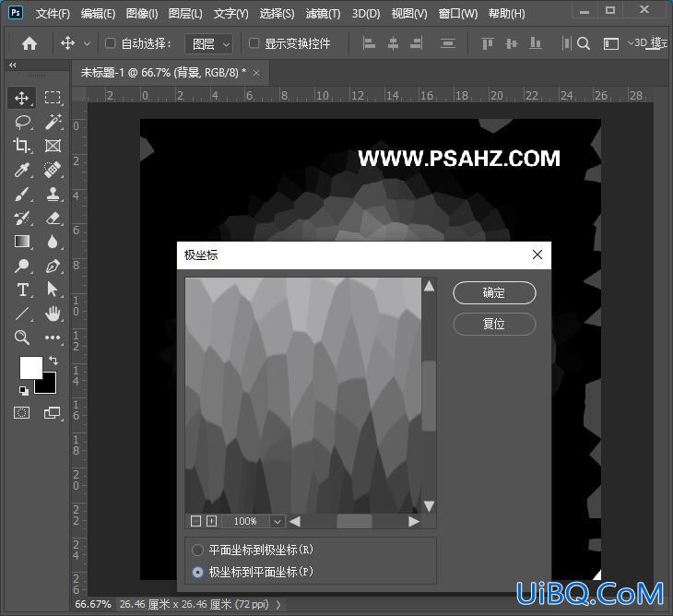
Task: Select the Spot Healing Brush tool
Action: pos(53,170)
